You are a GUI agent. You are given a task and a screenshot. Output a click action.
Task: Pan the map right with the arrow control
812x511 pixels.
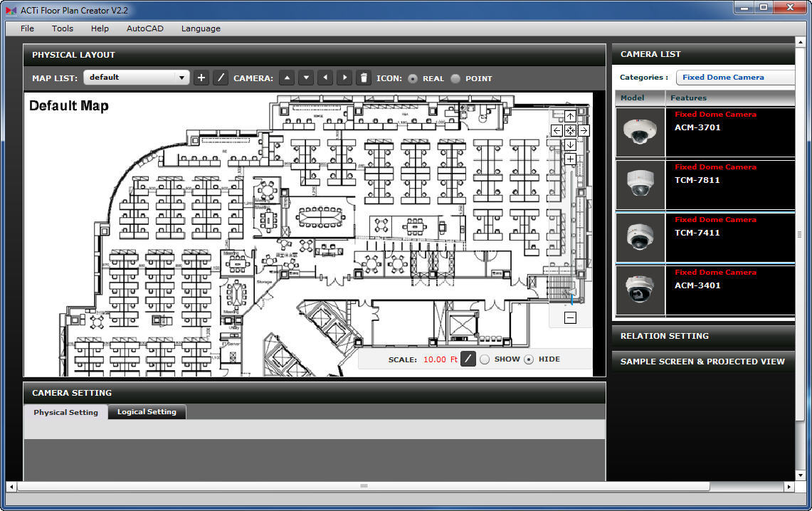coord(584,130)
